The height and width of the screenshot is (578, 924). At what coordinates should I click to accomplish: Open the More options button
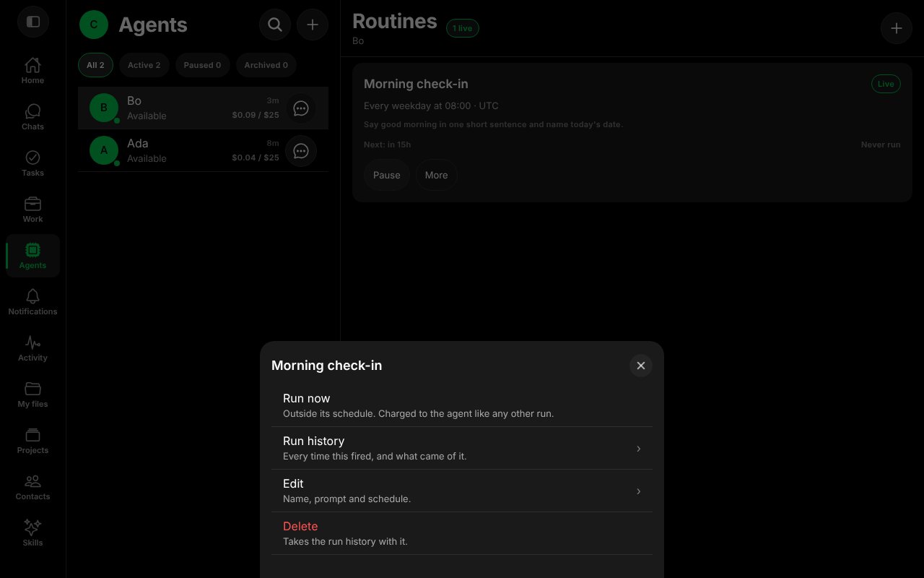(x=437, y=175)
